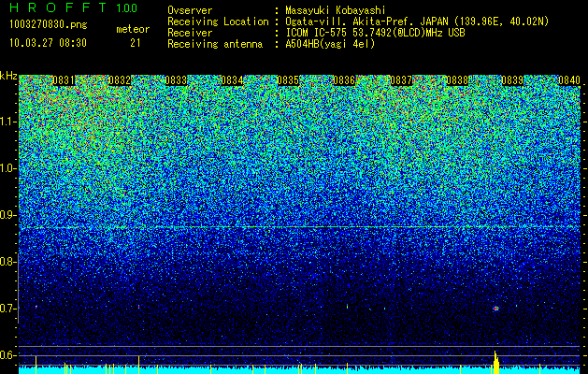
Task: Click the 0837 time marker
Action: pyautogui.click(x=401, y=80)
